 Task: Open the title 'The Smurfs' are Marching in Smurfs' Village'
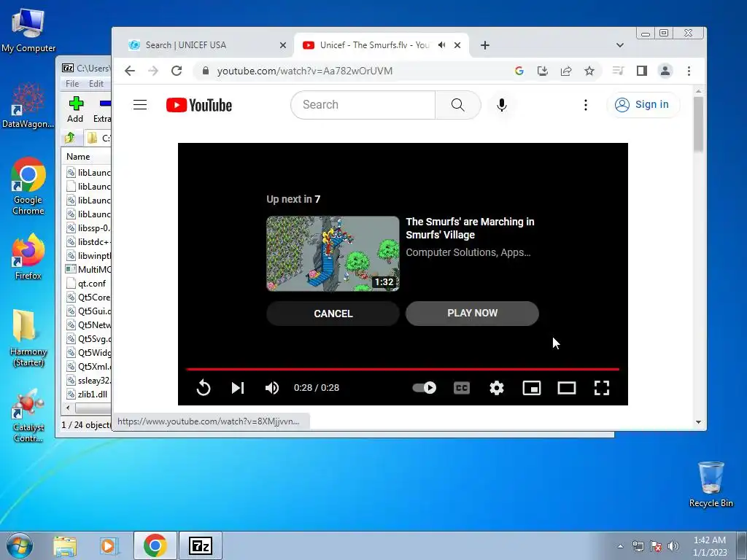(x=470, y=228)
